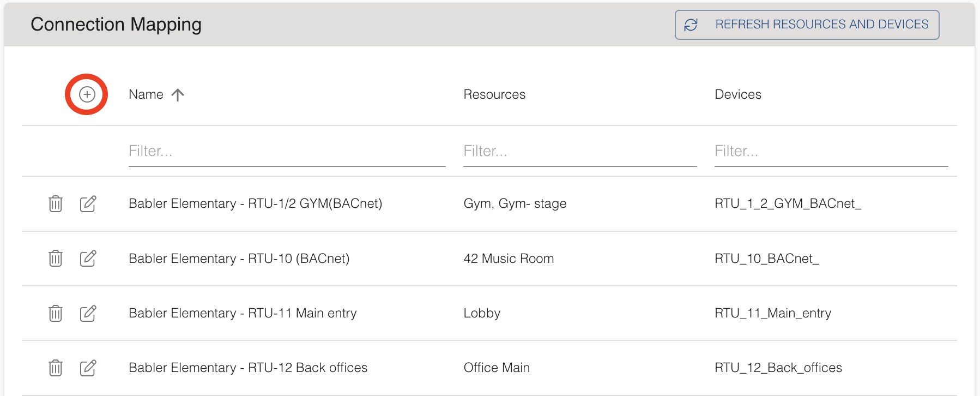
Task: Click the 'RTU_11_Main_entry' device cell
Action: coord(773,313)
